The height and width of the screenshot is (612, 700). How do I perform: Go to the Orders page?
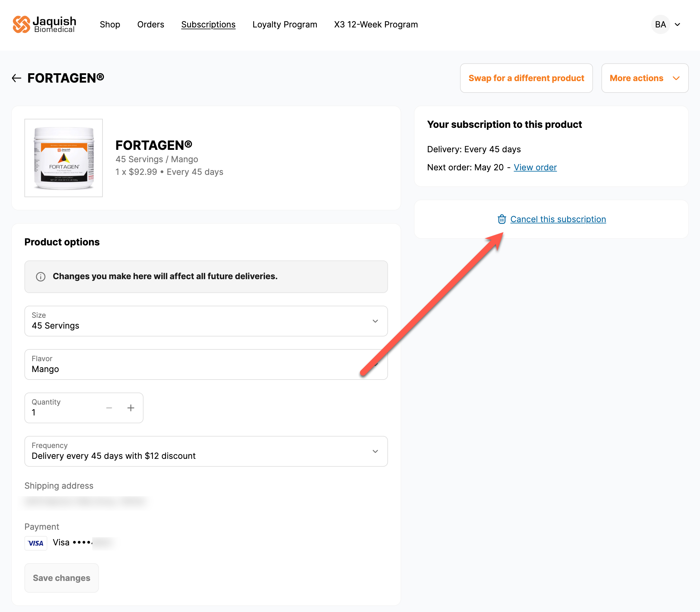pyautogui.click(x=151, y=25)
